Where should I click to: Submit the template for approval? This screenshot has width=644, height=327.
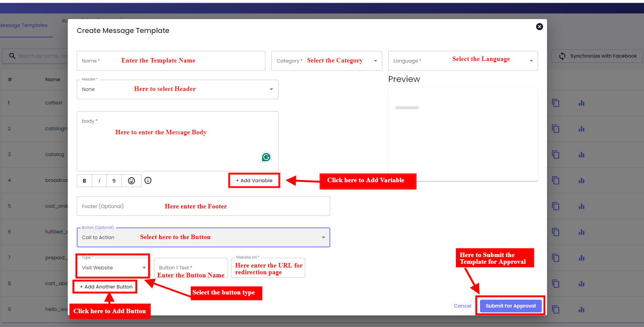[510, 306]
